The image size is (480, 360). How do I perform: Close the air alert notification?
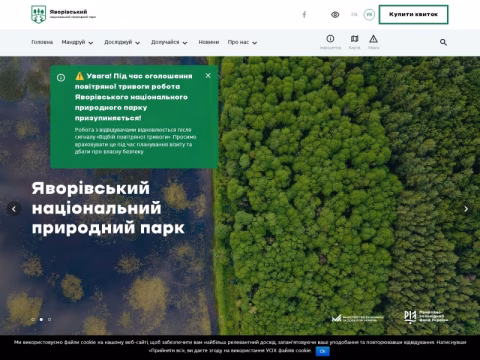(208, 76)
